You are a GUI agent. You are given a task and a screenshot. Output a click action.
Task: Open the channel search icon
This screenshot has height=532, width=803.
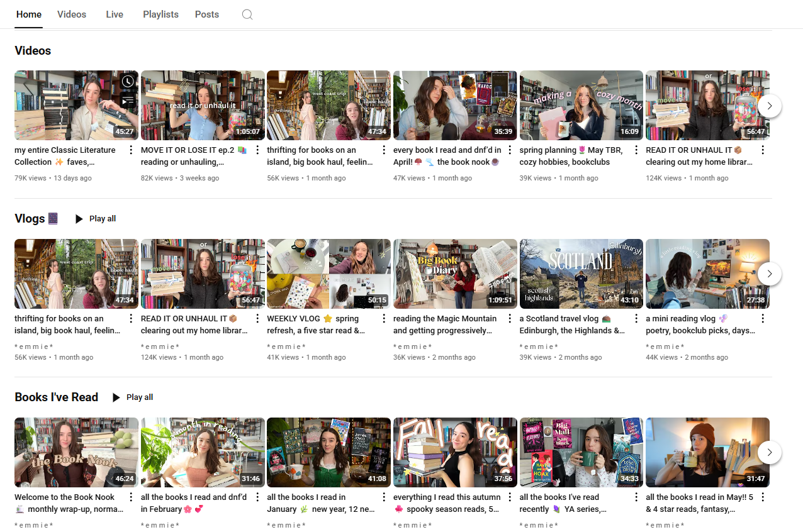pyautogui.click(x=247, y=14)
